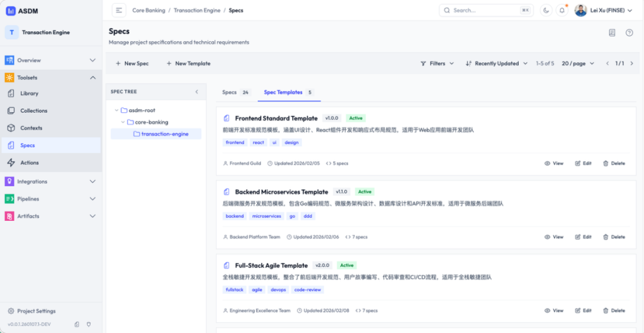Expand the Artifacts section chevron

pos(92,216)
